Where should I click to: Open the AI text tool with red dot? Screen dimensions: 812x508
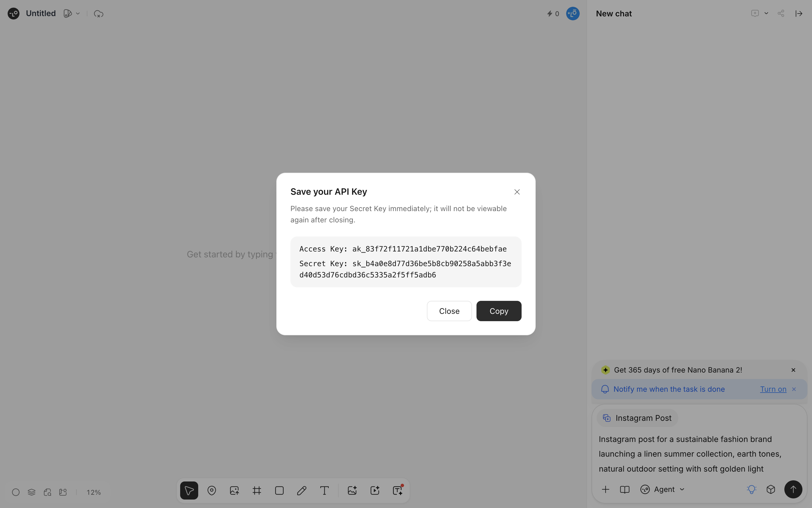[x=398, y=491]
